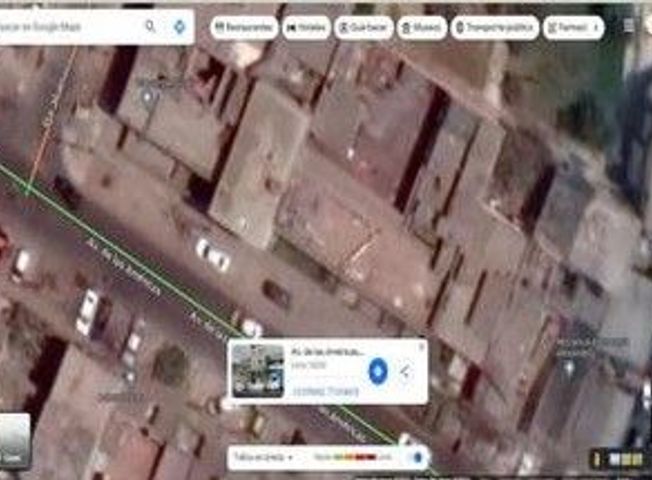Click the upper-left place marker pin
The height and width of the screenshot is (480, 652).
[x=147, y=97]
